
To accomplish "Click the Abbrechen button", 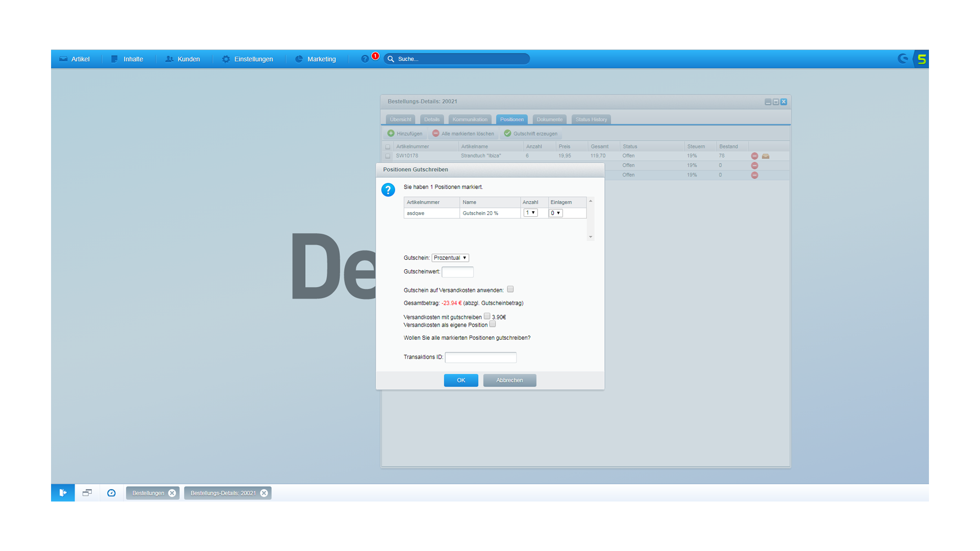I will point(509,381).
